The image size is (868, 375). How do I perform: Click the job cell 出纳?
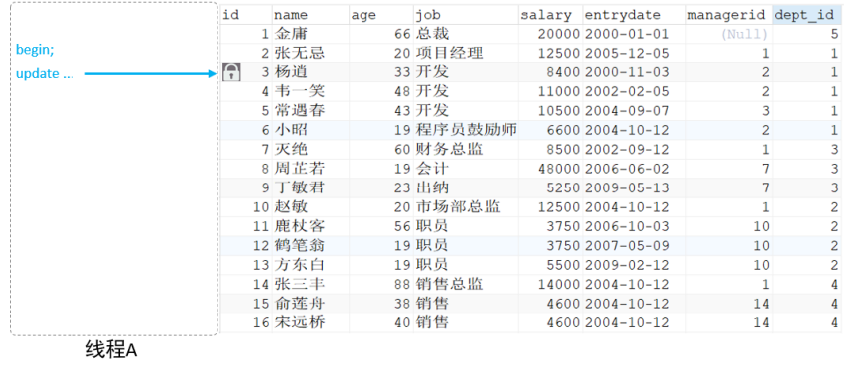pos(466,188)
